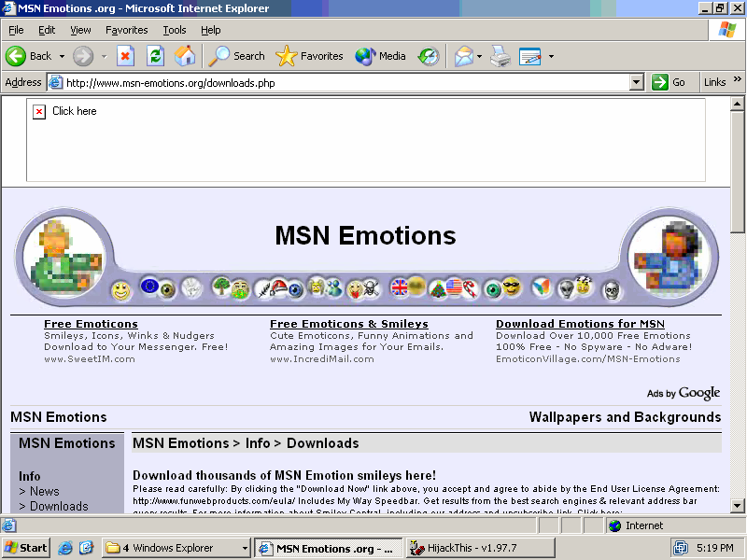The height and width of the screenshot is (560, 747).
Task: Open 'Download Emotions for MSN' ad link
Action: (580, 324)
